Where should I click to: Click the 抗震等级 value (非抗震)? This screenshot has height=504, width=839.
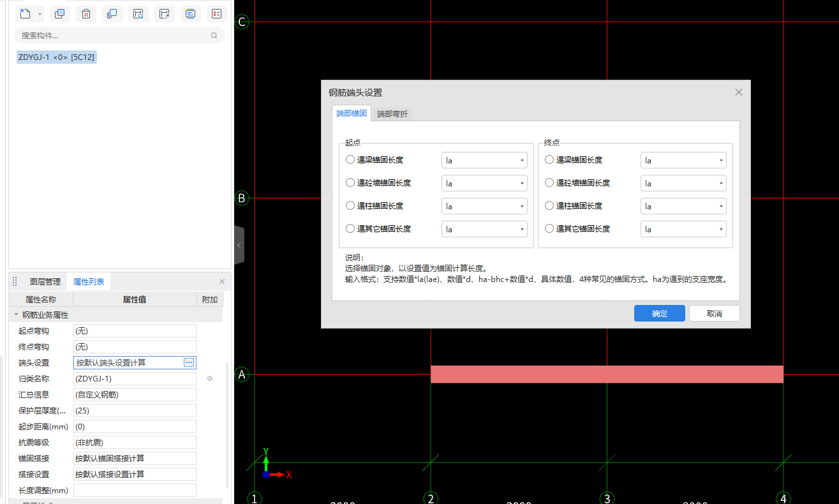click(x=135, y=443)
